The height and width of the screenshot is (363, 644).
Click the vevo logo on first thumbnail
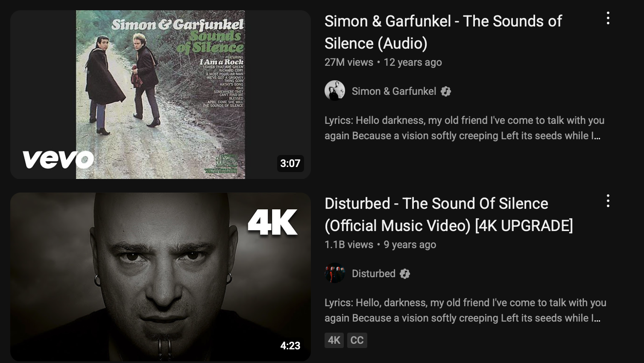[x=58, y=159]
